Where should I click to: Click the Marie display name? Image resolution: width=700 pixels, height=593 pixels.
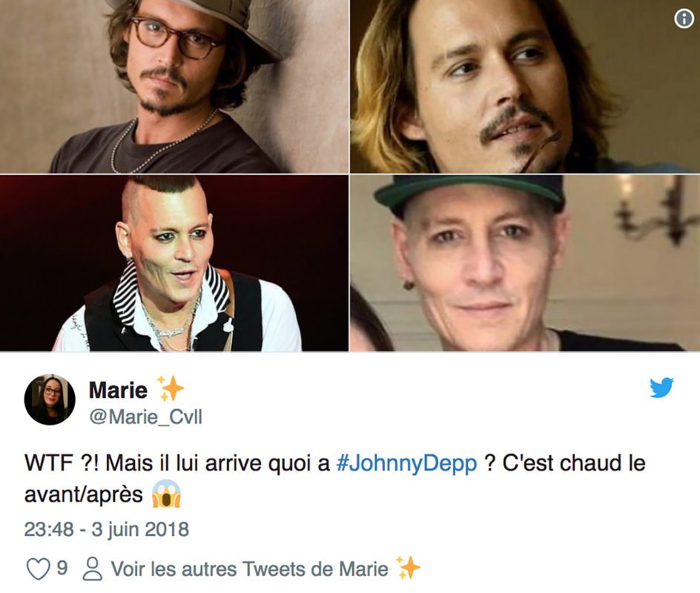pyautogui.click(x=118, y=391)
